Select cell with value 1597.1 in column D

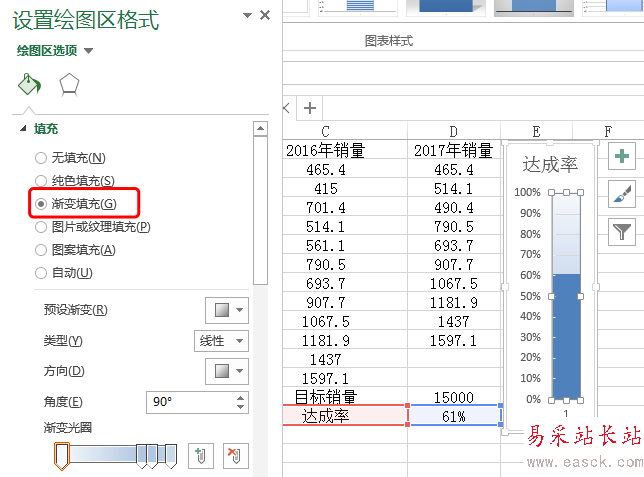(454, 340)
